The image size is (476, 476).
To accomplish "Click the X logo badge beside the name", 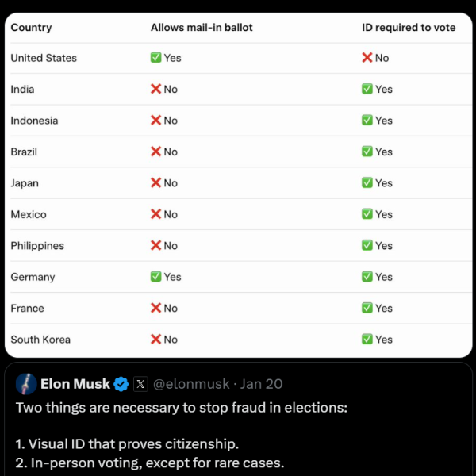I will pyautogui.click(x=140, y=384).
